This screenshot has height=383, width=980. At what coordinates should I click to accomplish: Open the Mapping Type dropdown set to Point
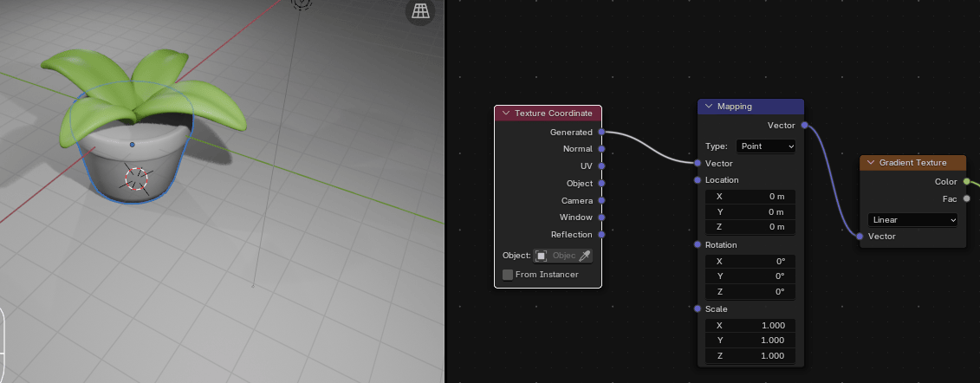pyautogui.click(x=765, y=146)
